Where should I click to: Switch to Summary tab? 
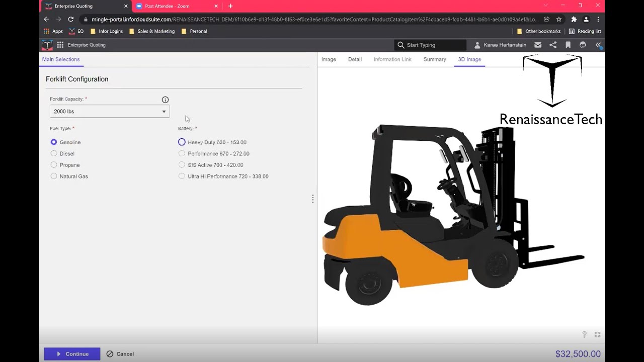click(x=435, y=59)
